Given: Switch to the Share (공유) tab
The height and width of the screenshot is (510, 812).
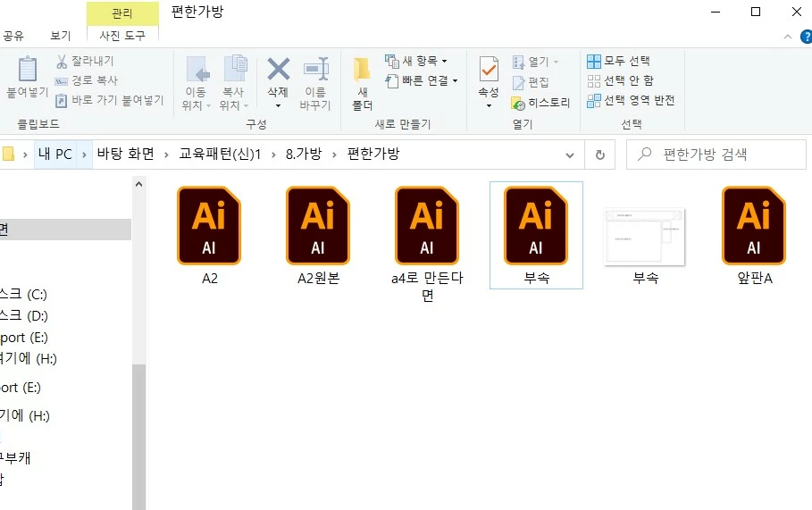Looking at the screenshot, I should [13, 35].
